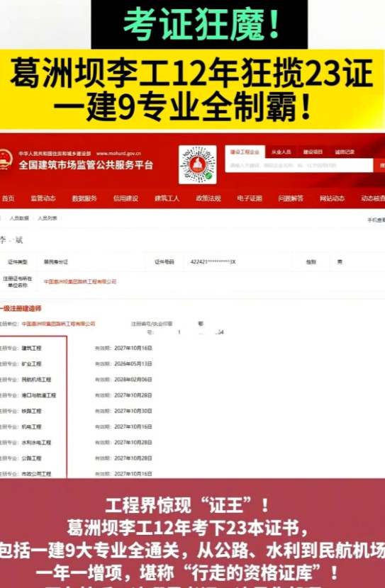Open 首页 in the navigation bar

click(x=8, y=198)
